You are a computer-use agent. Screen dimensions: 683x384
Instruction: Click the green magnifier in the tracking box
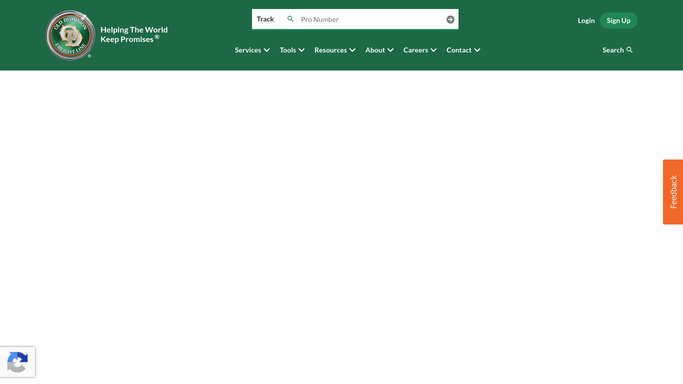[290, 19]
